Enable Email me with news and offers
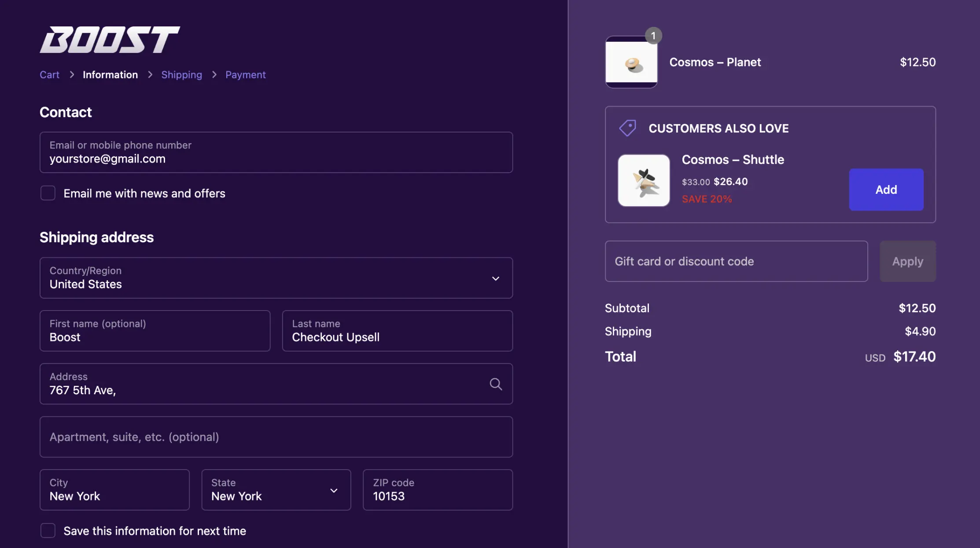The height and width of the screenshot is (548, 980). [x=48, y=193]
